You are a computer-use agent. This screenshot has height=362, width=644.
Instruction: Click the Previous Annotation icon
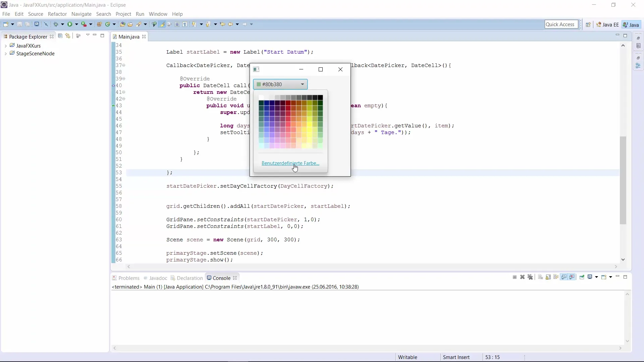pos(208,24)
